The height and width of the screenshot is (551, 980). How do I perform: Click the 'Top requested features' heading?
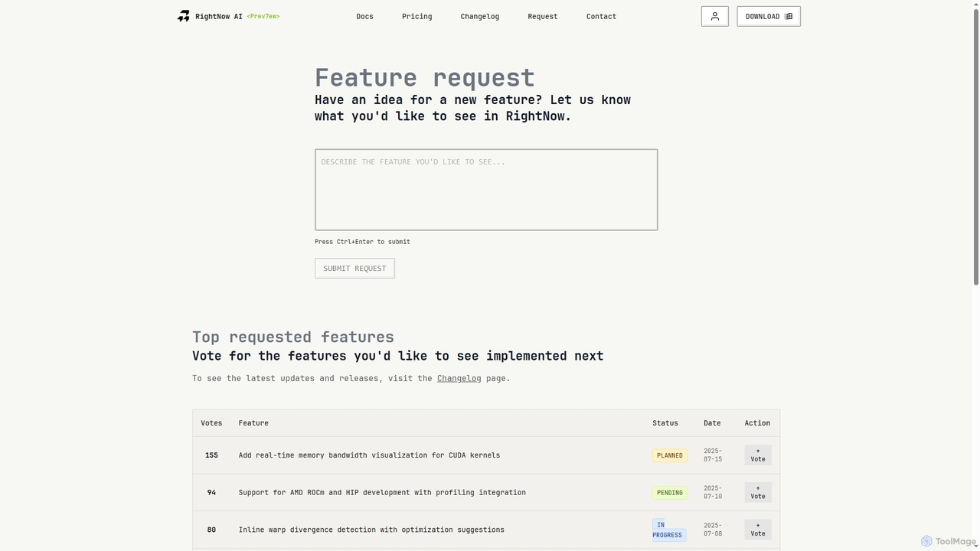coord(293,337)
